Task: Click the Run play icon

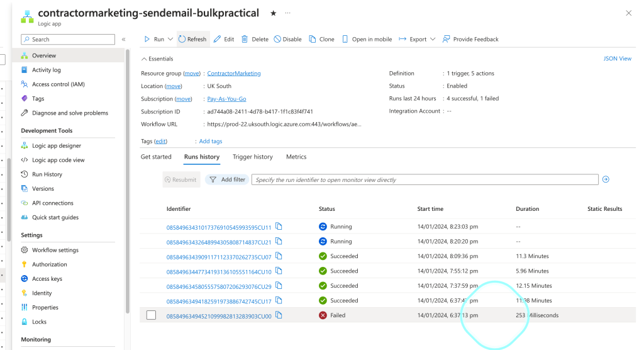Action: (x=147, y=39)
